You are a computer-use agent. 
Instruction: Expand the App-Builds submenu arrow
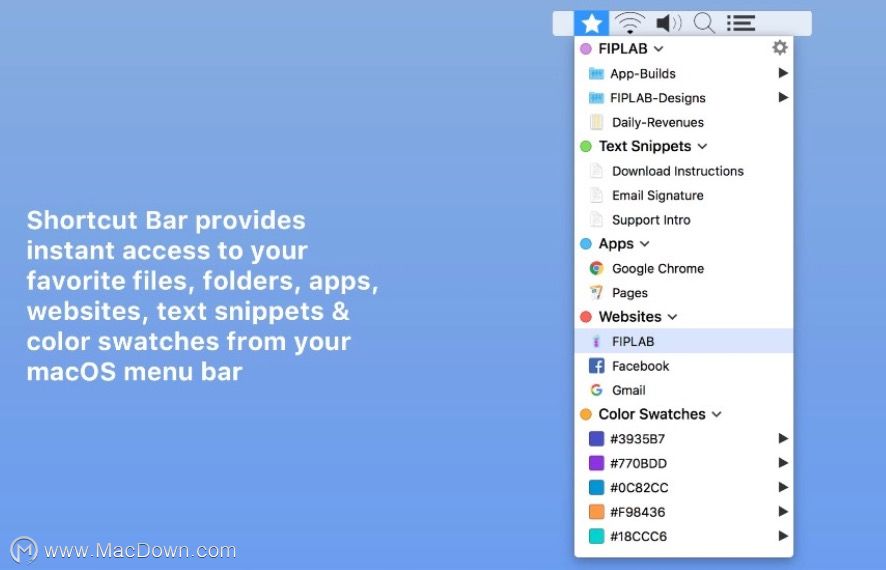tap(783, 73)
